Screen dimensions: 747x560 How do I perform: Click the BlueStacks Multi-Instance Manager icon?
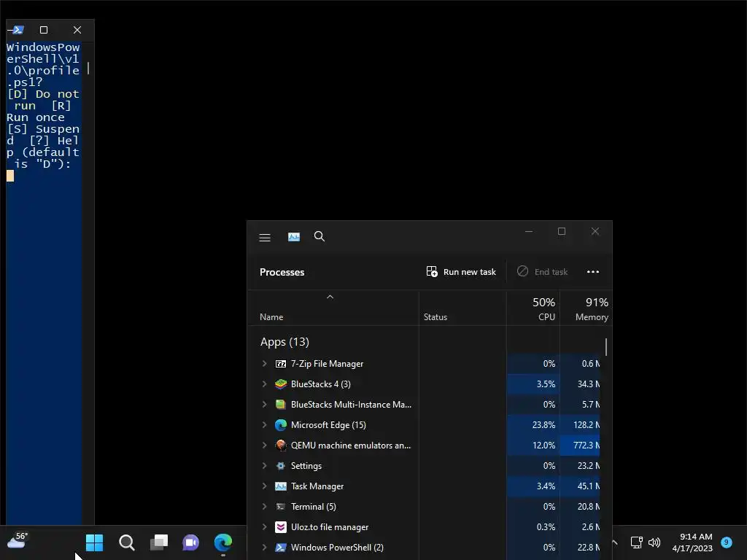(281, 404)
